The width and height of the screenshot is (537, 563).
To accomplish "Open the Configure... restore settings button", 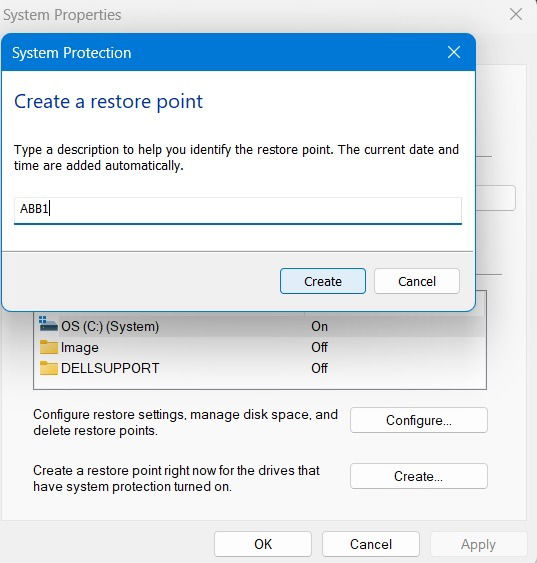I will [x=419, y=420].
